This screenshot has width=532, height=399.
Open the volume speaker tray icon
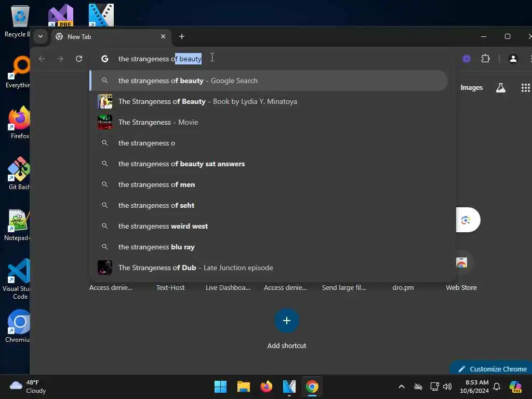tap(447, 387)
